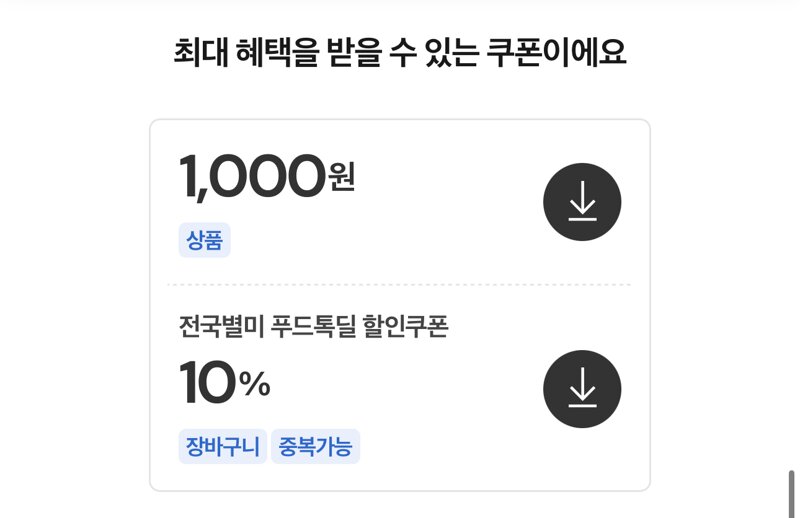Click the 1,000 coupon amount number

252,177
